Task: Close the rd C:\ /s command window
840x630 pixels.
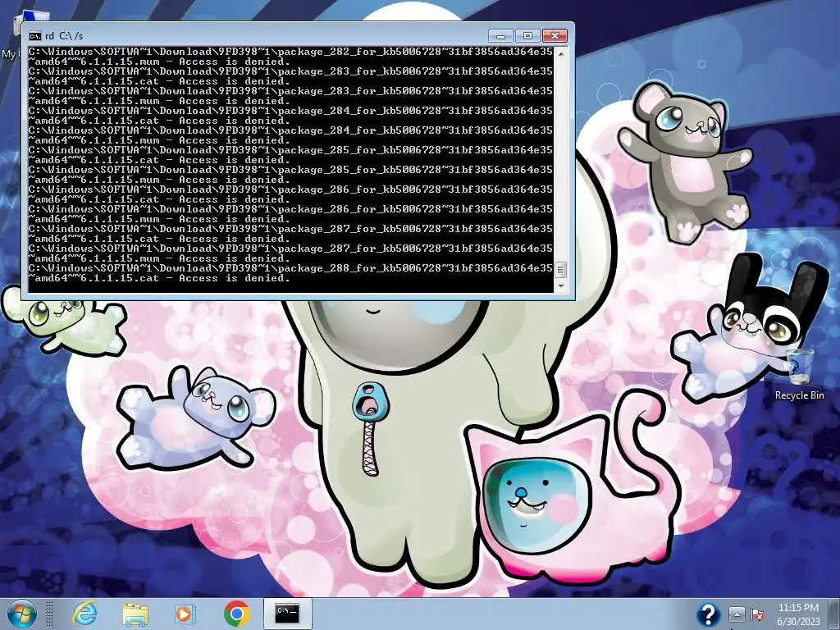Action: pos(555,36)
